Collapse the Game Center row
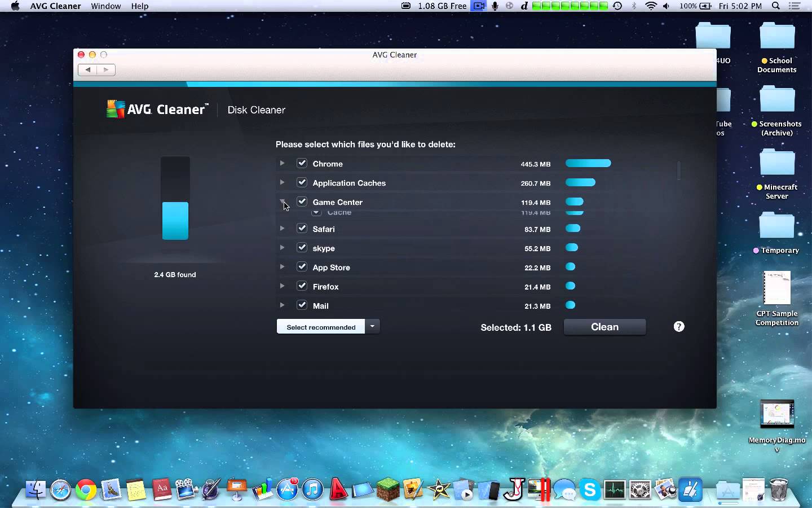 282,202
